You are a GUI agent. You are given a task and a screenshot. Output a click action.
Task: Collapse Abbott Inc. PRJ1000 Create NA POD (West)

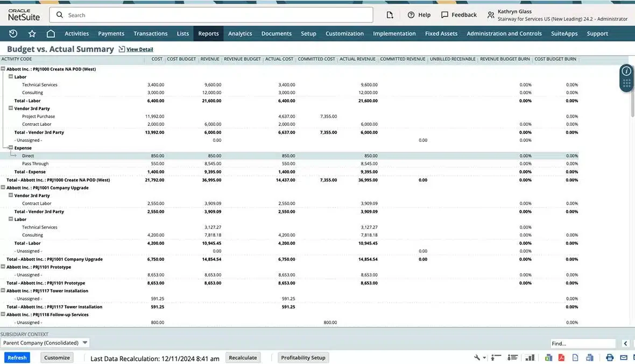click(3, 69)
